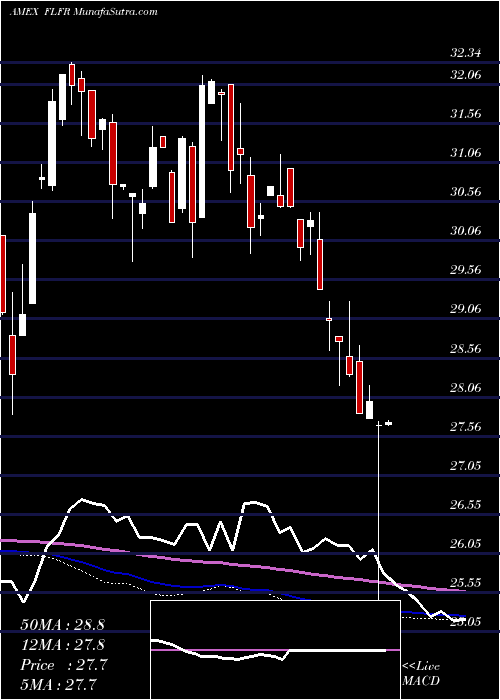Click the 12MA : 27.8 readout
This screenshot has height=700, width=500.
(62, 645)
